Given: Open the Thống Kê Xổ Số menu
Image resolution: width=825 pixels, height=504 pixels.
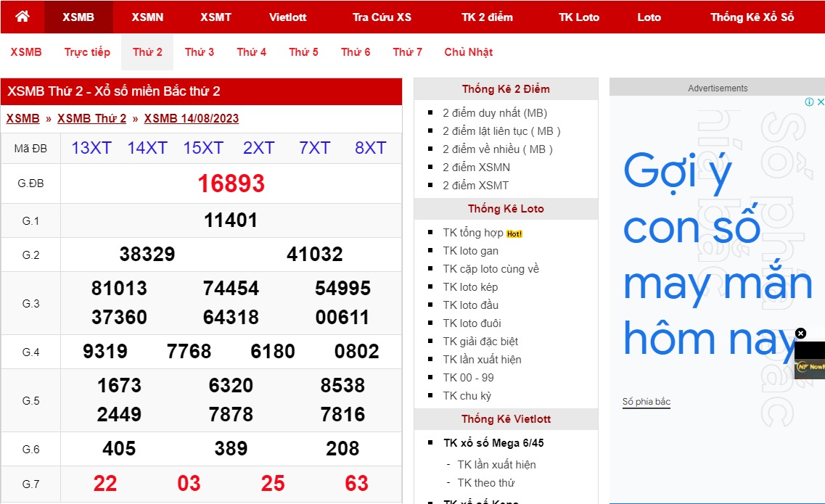Looking at the screenshot, I should [x=752, y=17].
